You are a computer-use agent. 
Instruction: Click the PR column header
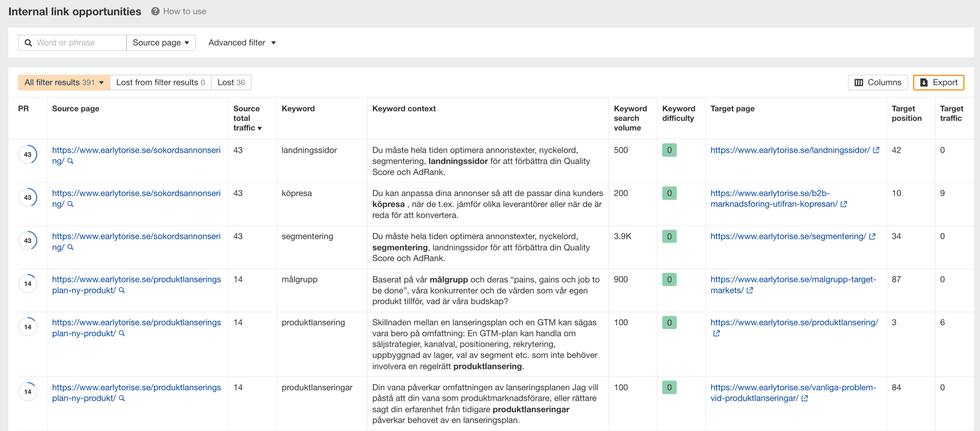click(24, 109)
